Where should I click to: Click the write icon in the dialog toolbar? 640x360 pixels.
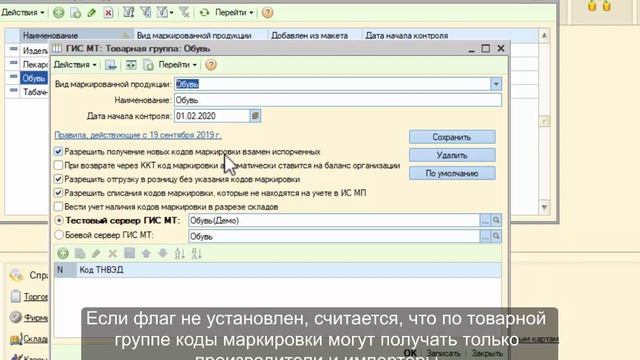click(x=131, y=65)
